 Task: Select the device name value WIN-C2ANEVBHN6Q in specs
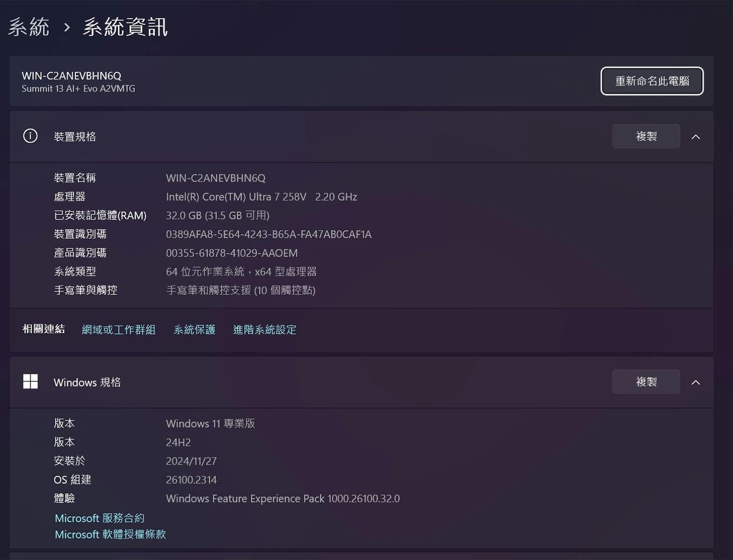[x=216, y=178]
